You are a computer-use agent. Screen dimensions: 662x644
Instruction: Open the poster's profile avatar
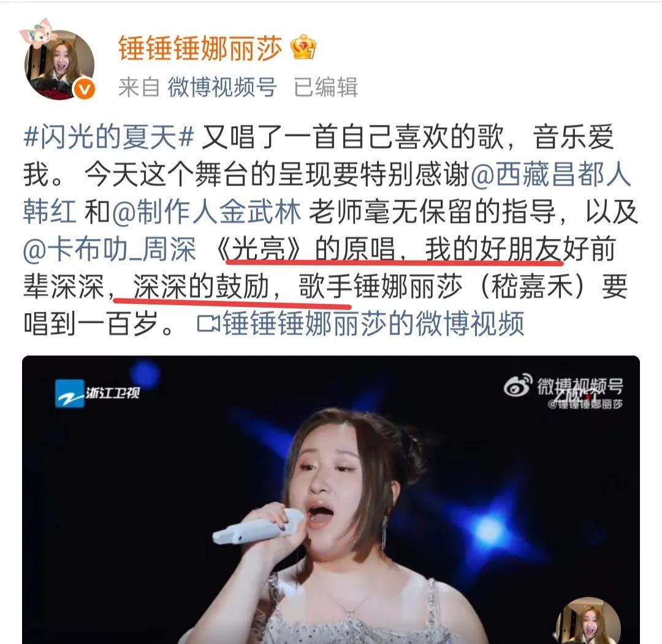coord(59,64)
